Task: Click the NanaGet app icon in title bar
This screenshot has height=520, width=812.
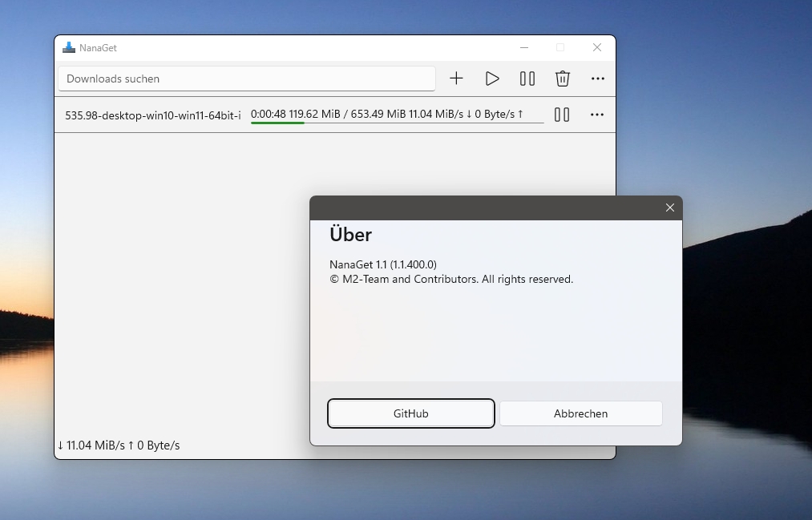Action: (69, 47)
